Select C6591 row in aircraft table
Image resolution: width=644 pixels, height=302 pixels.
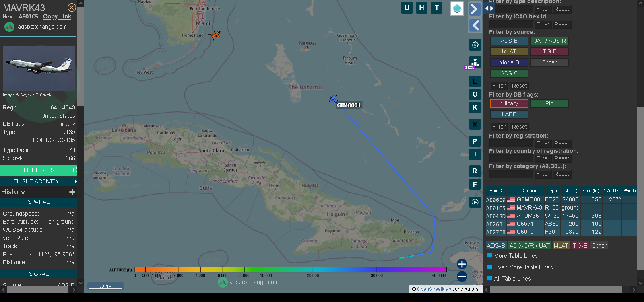[x=561, y=224]
